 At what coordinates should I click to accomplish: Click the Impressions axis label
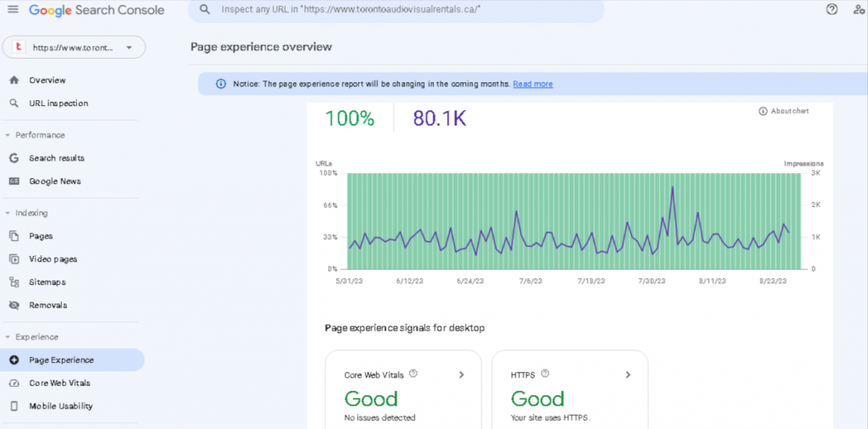804,164
